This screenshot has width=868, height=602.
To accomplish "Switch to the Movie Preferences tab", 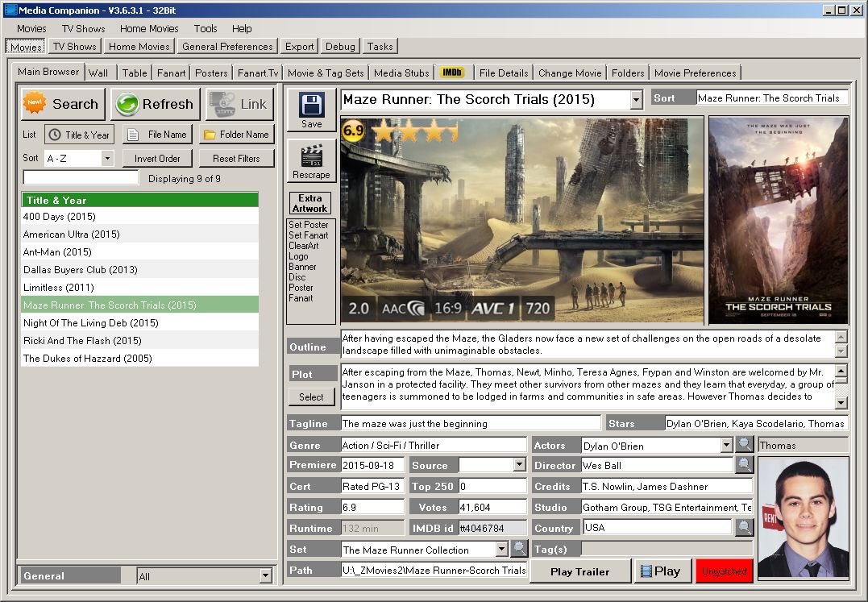I will pos(695,73).
